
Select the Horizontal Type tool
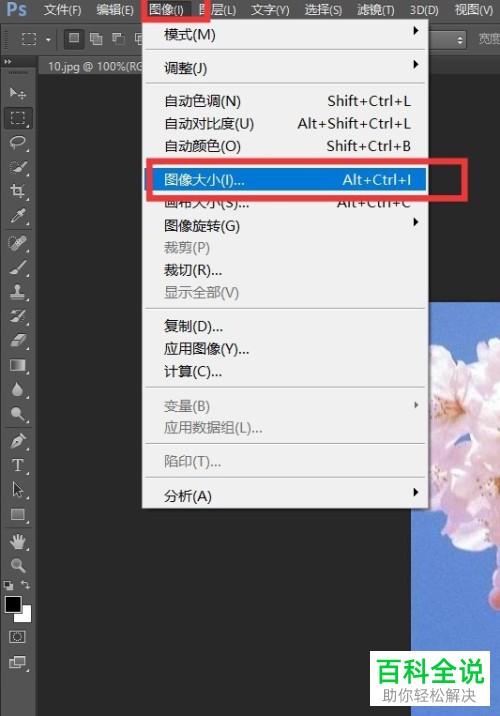pyautogui.click(x=18, y=465)
